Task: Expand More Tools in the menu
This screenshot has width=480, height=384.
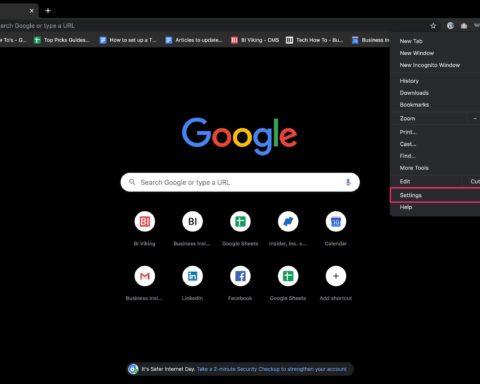Action: point(435,168)
